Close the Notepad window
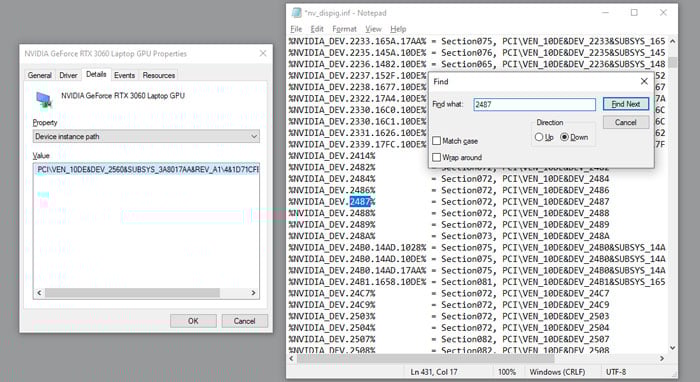Screen dimensions: 700x382 coord(663,12)
